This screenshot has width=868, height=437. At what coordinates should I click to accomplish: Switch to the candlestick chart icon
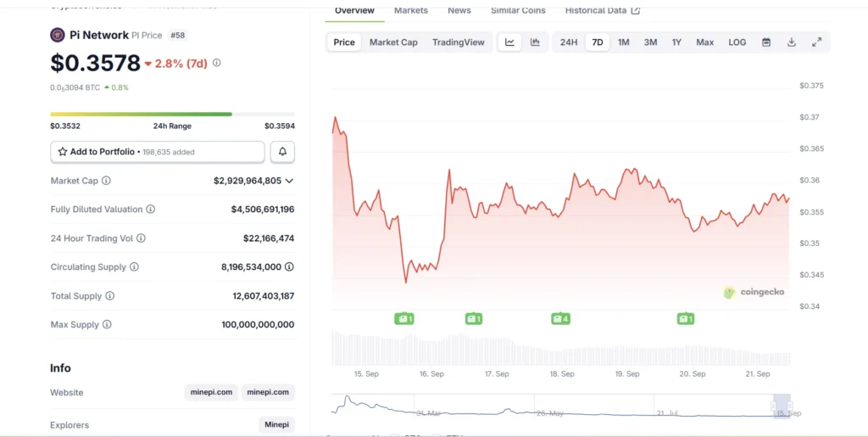[535, 42]
